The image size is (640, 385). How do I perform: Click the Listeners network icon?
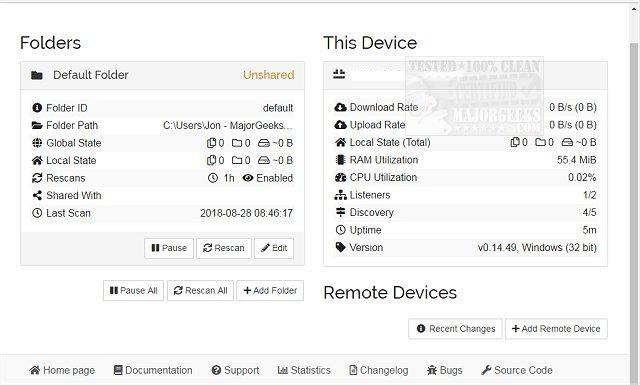(x=340, y=195)
